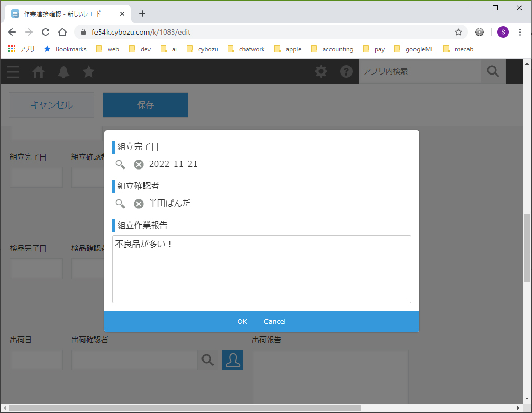
Task: Remove 半田ぱんだ using the X icon
Action: (x=139, y=204)
